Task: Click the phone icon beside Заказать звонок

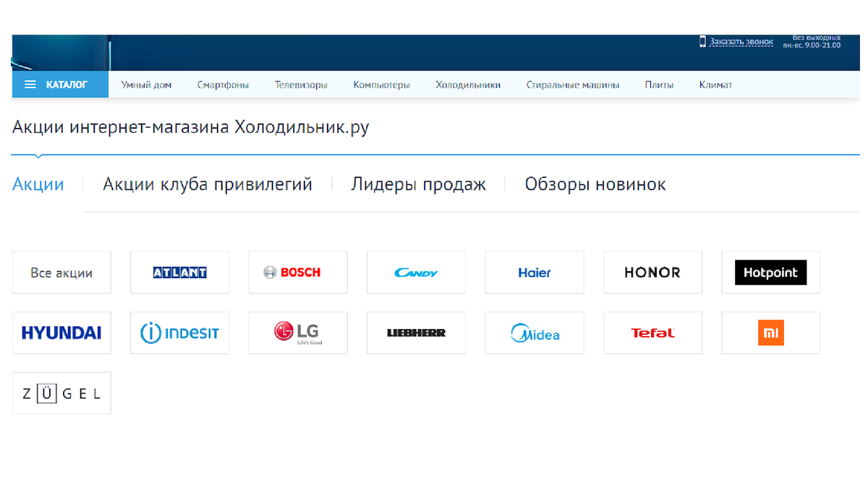Action: click(702, 42)
